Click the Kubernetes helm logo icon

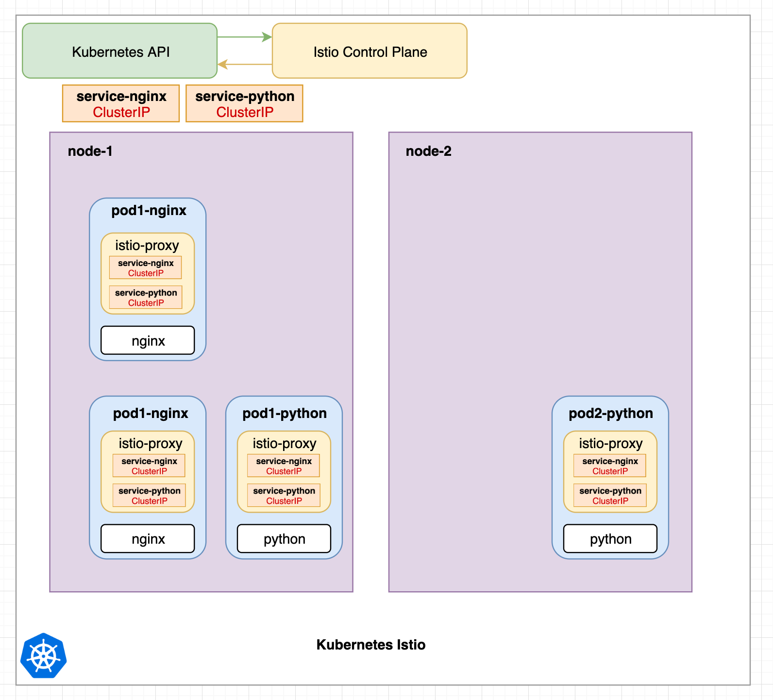click(43, 655)
